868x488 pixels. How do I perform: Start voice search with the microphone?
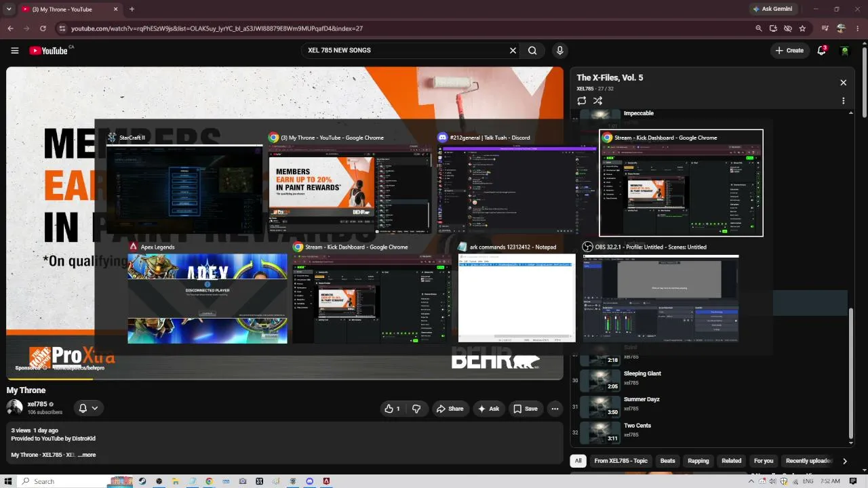pos(559,50)
